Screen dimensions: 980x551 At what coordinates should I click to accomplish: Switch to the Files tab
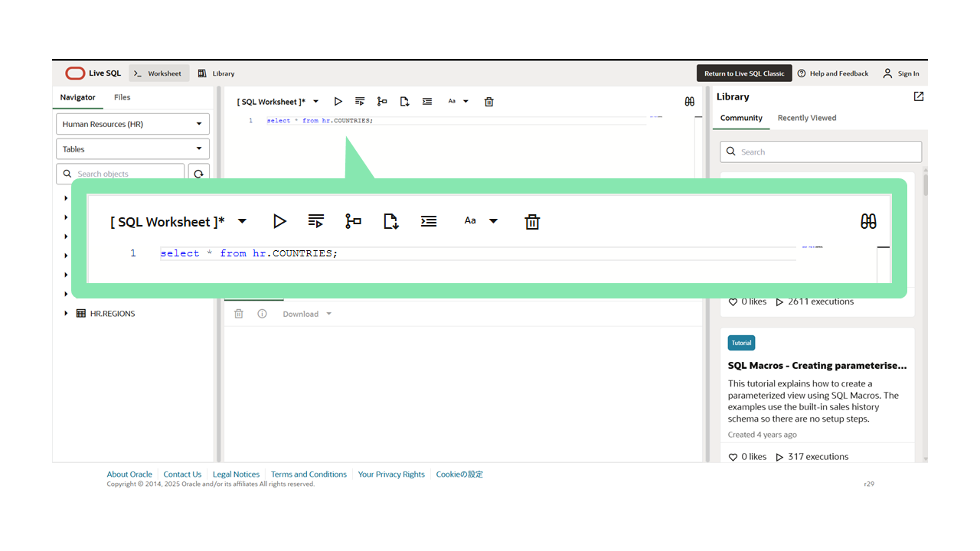point(122,98)
